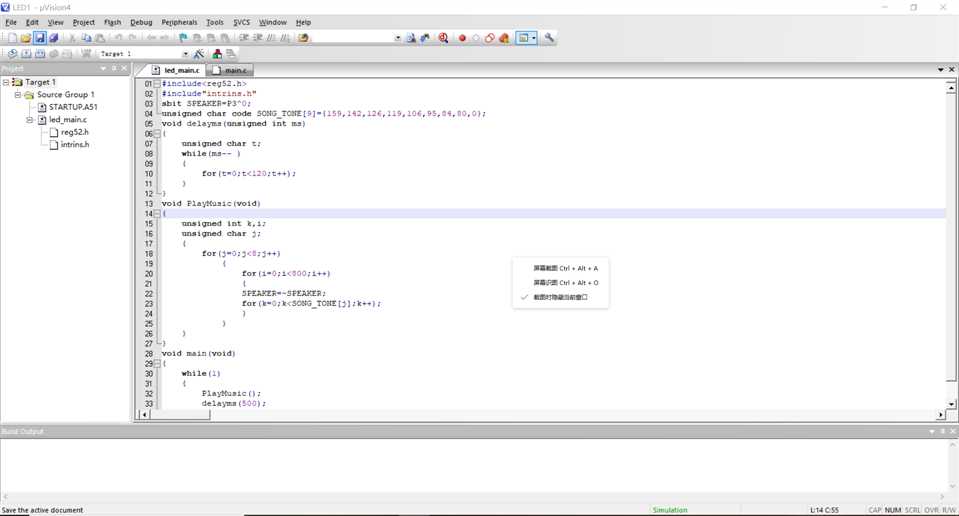Click the Window layout icon

(x=523, y=38)
